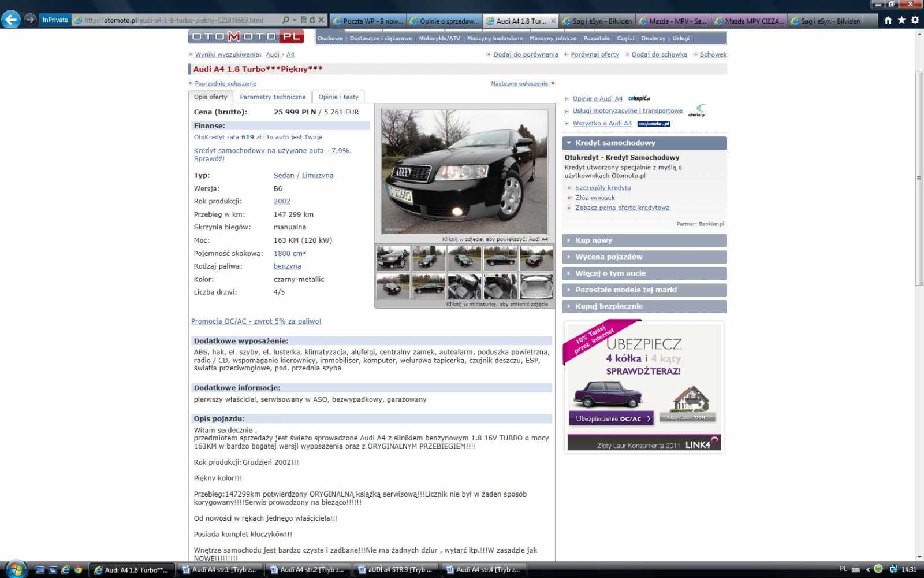
Task: Switch to aUDI a4 STR.3 taskbar window
Action: [x=396, y=570]
